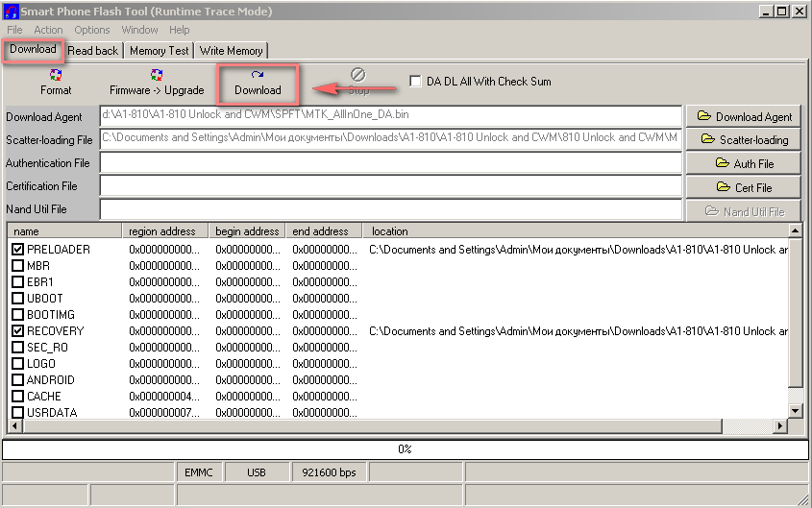Uncheck the RECOVERY partition checkbox
This screenshot has width=812, height=508.
click(x=18, y=331)
